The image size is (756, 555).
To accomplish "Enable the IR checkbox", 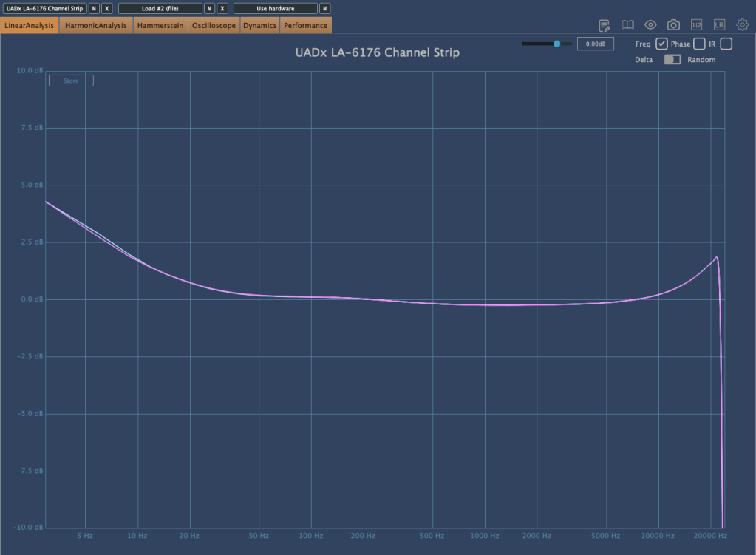I will tap(726, 44).
